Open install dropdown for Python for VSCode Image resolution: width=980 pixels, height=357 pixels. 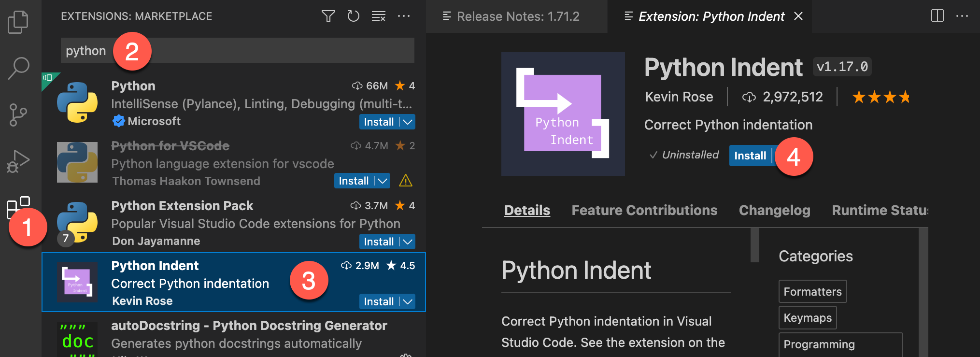(383, 181)
